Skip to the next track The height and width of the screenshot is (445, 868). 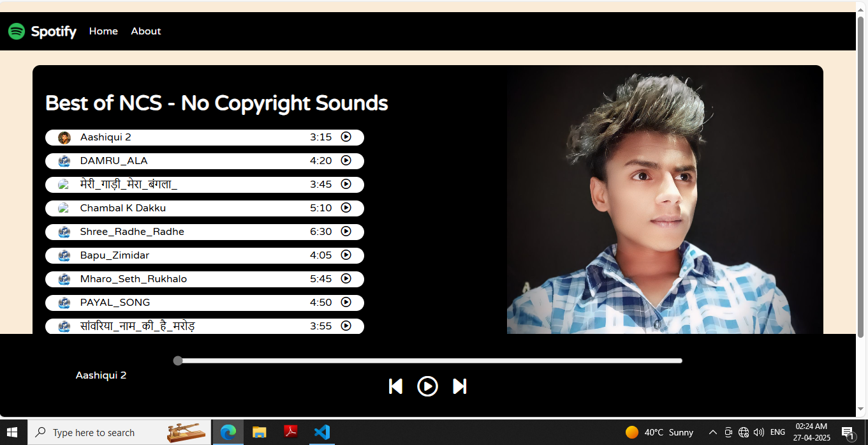[459, 386]
